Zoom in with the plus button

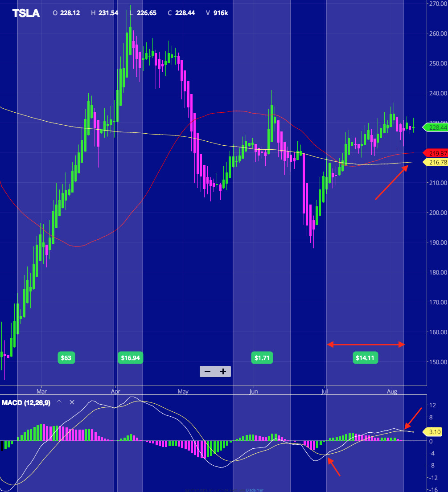click(x=223, y=372)
